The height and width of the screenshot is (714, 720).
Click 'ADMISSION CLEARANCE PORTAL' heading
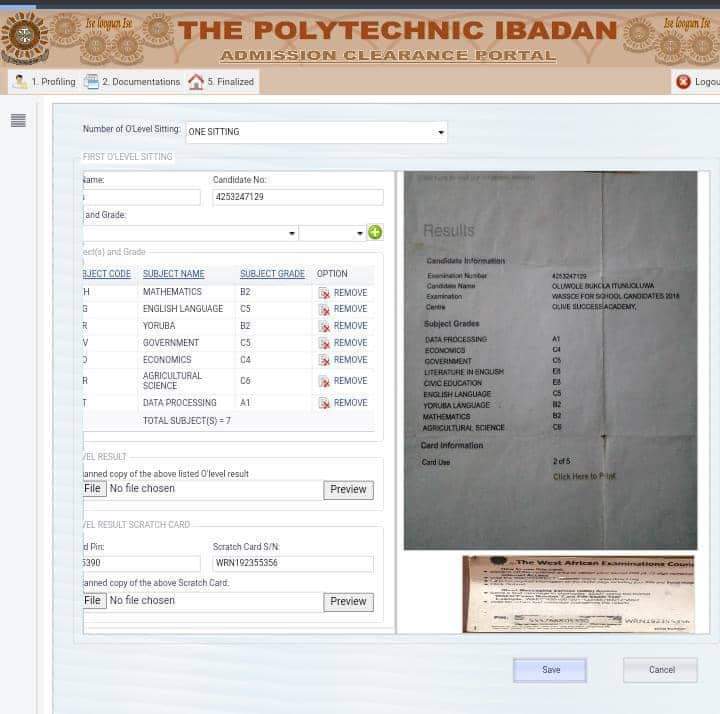[388, 56]
